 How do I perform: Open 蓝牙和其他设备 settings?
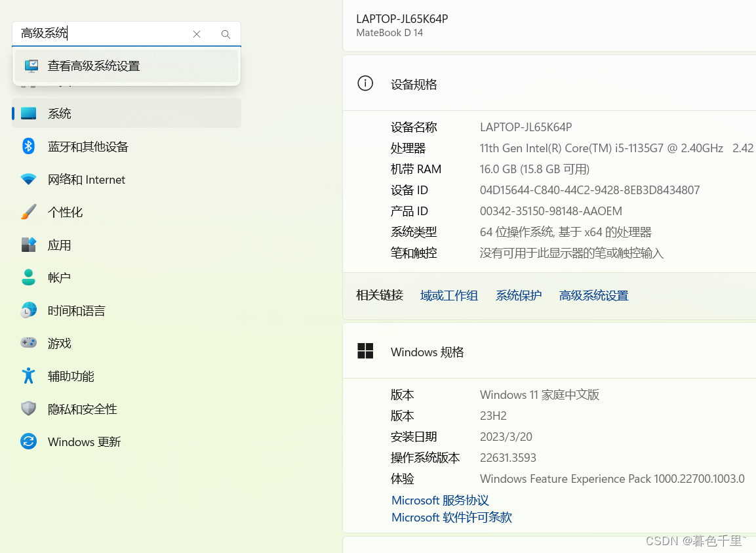127,147
